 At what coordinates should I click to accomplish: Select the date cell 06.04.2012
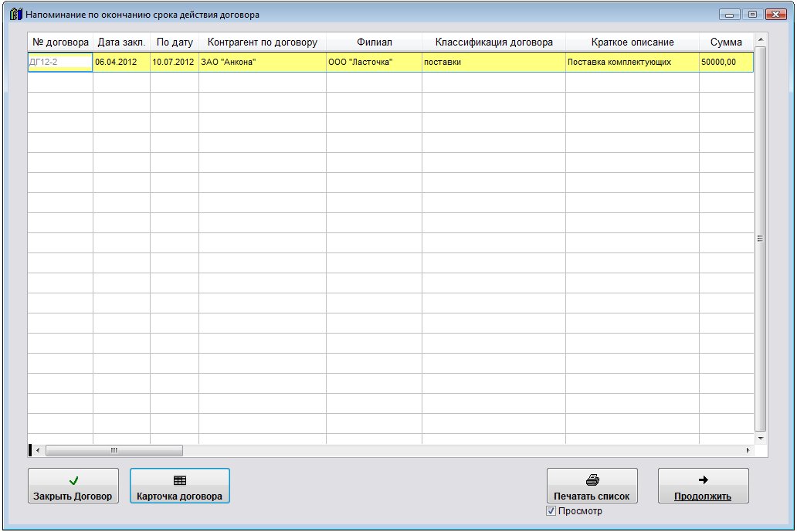click(121, 62)
